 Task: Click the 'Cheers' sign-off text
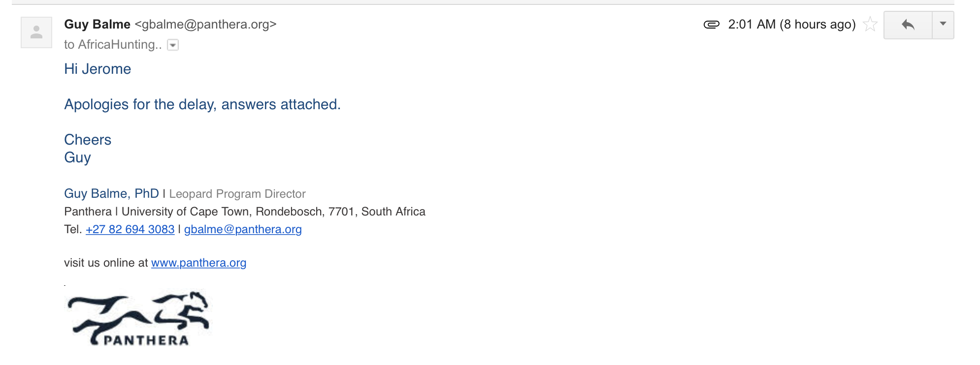coord(88,140)
